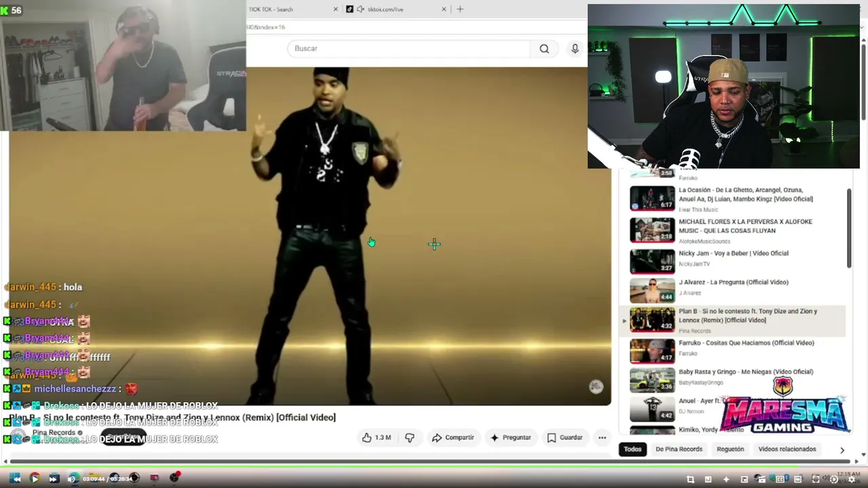Open the more actions three-dot menu
The height and width of the screenshot is (488, 868).
[602, 438]
